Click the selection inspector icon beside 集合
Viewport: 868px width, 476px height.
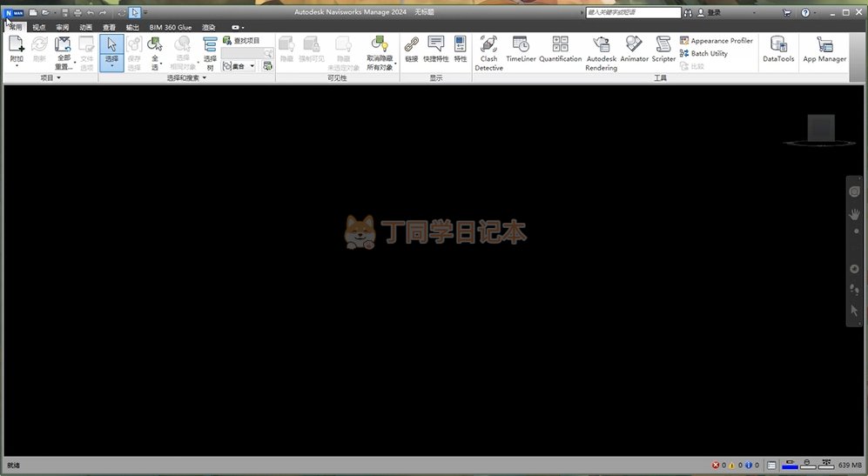tap(268, 66)
